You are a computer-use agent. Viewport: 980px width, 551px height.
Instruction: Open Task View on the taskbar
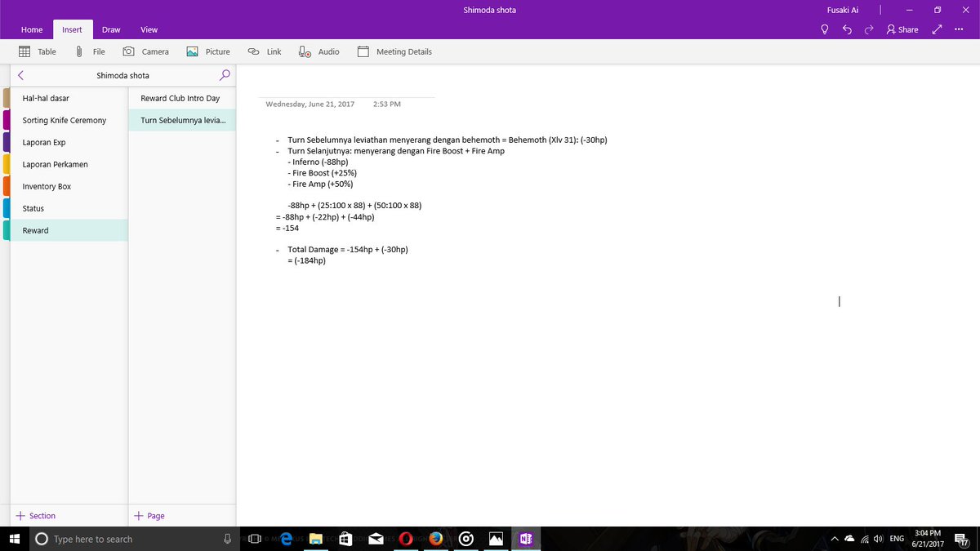click(x=256, y=539)
